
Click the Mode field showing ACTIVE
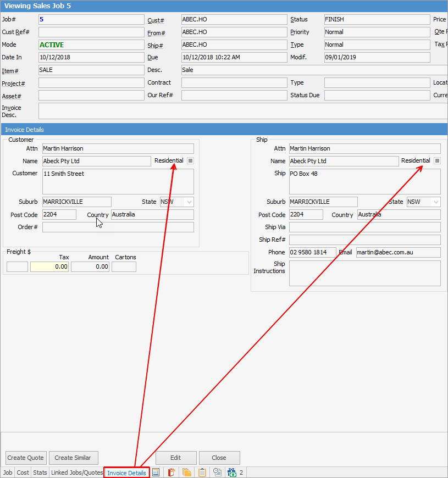91,45
